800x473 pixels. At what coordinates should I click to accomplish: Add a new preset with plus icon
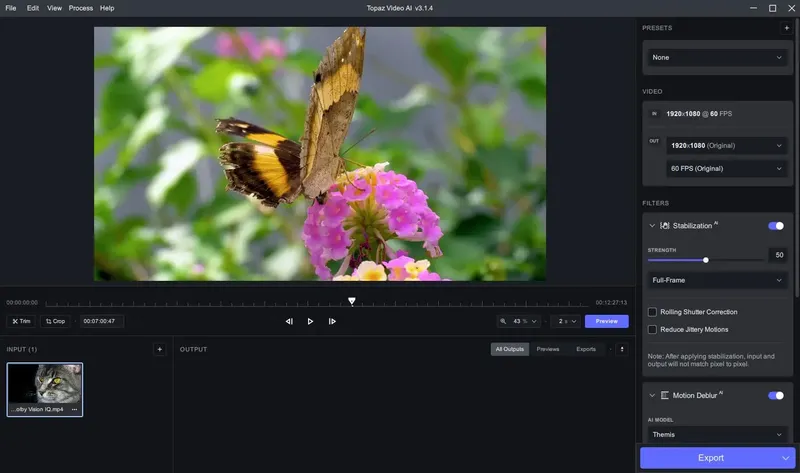(786, 28)
